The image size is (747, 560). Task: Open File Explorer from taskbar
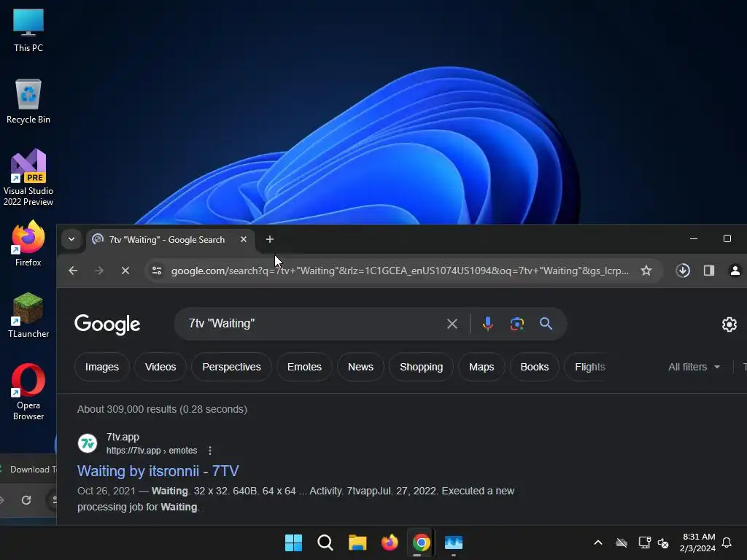pos(357,542)
